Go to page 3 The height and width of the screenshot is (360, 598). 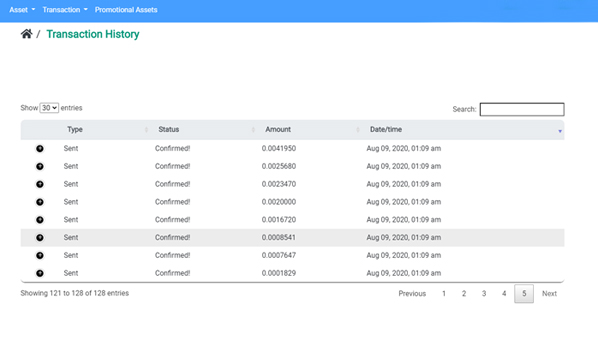pos(484,294)
